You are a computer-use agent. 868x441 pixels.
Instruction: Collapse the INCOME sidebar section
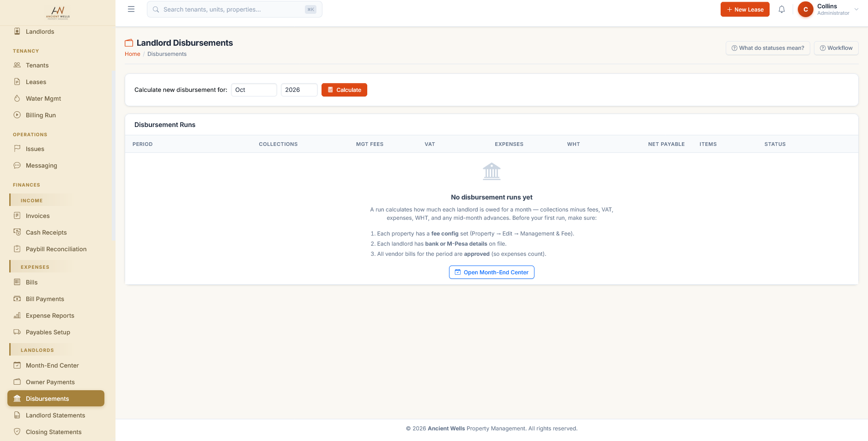point(41,200)
